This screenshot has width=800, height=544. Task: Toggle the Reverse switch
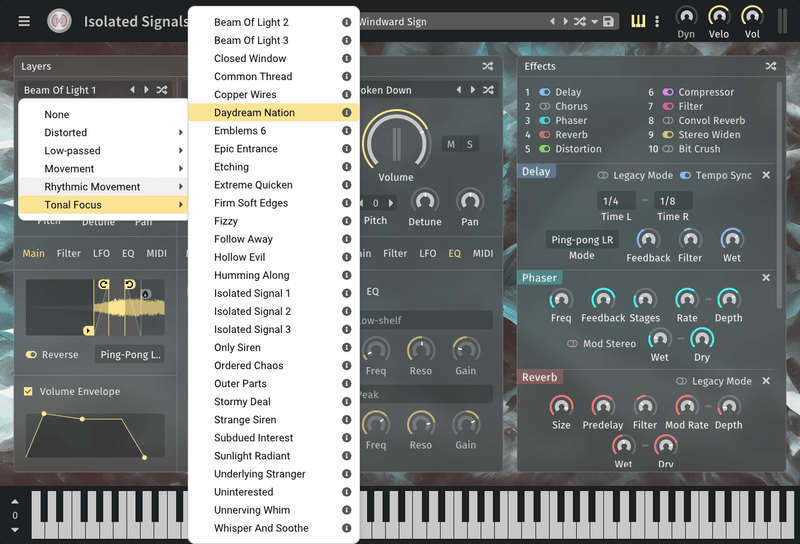(32, 355)
